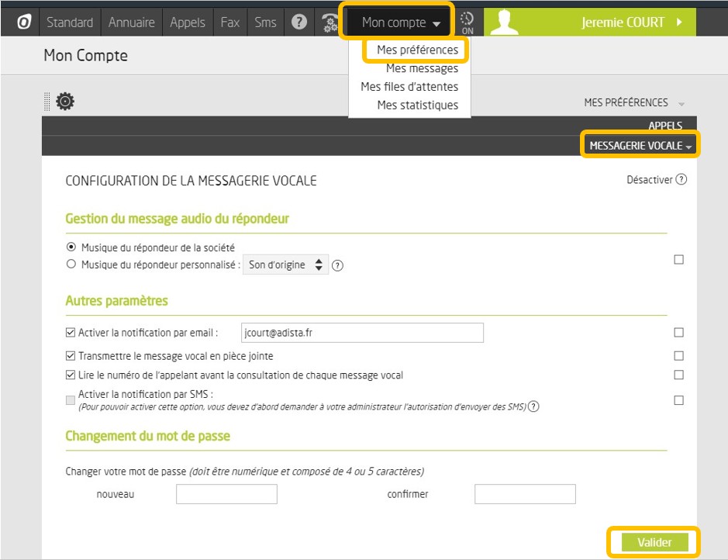The width and height of the screenshot is (728, 560).
Task: Open the help question mark icon in navbar
Action: click(299, 22)
